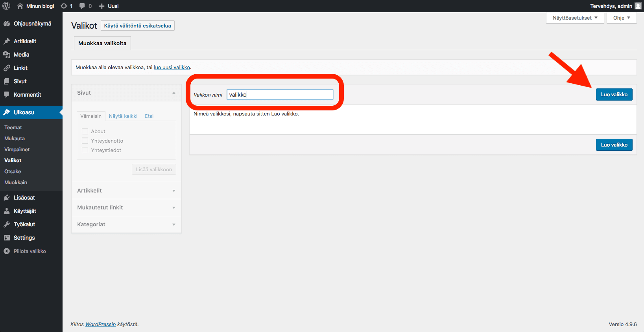The height and width of the screenshot is (332, 644).
Task: Open Teemat in the Ulkoasu submenu
Action: click(13, 127)
